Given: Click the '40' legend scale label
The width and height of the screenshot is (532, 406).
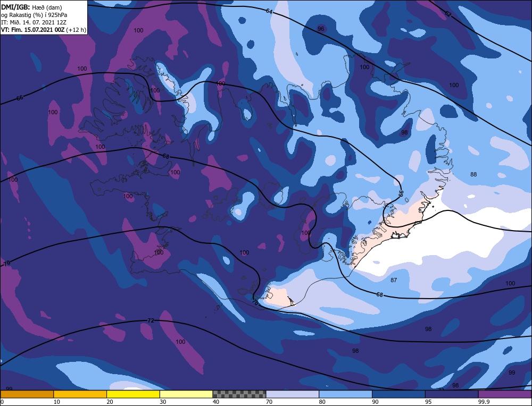Looking at the screenshot, I should point(216,402).
